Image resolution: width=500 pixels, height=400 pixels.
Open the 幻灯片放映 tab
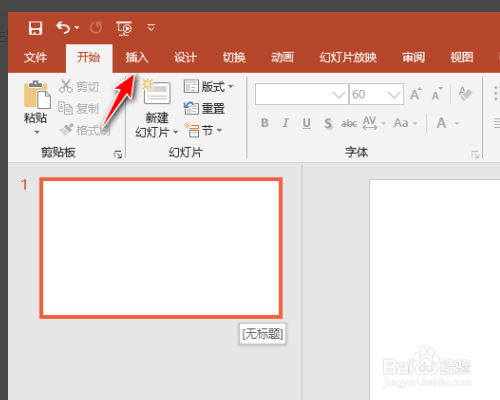point(348,57)
